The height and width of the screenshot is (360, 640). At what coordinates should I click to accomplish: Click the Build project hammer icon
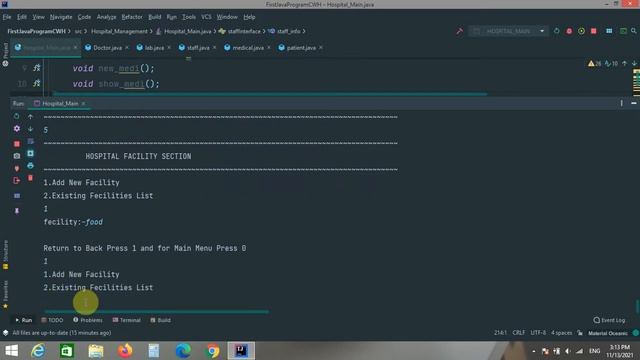460,31
